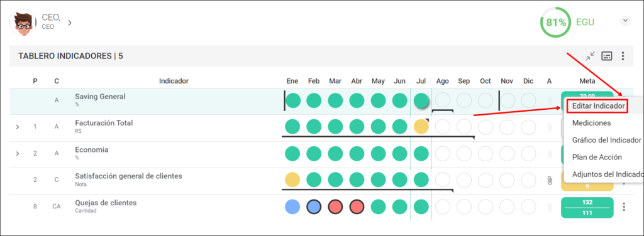Open the Quejas de clientes three-dot menu

624,207
